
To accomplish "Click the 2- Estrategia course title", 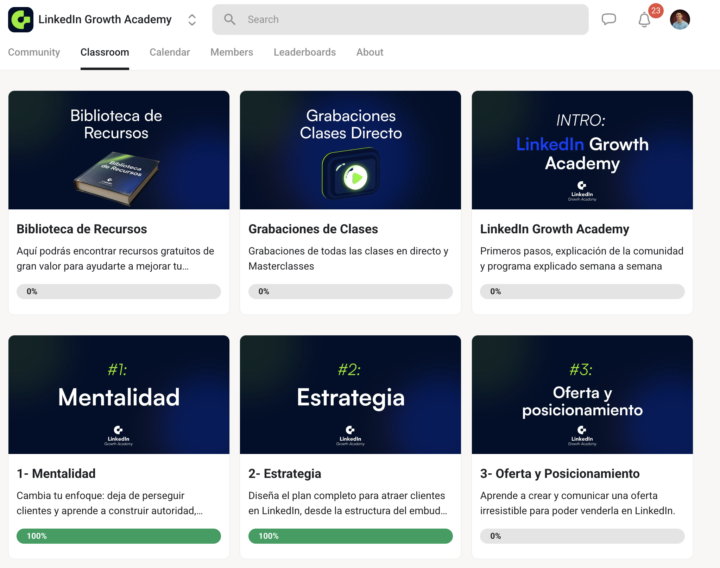I will point(285,473).
